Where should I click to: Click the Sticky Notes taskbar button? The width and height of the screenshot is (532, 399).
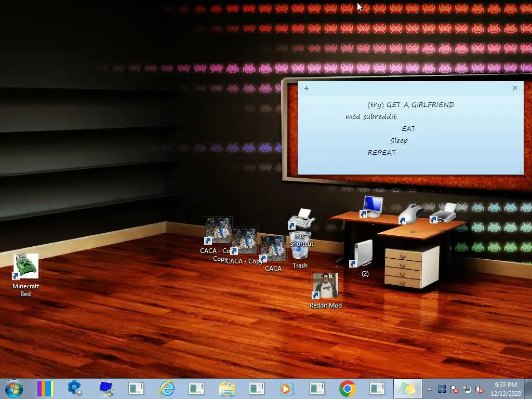[407, 389]
